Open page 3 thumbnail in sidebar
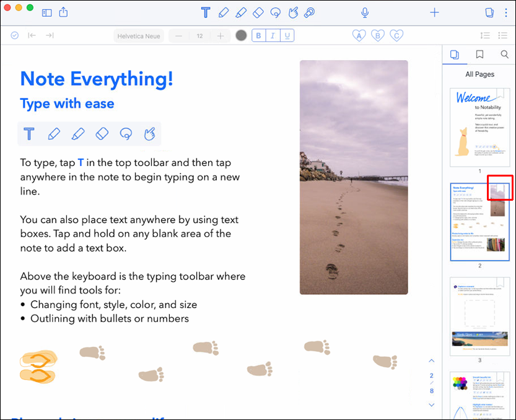This screenshot has width=516, height=420. [x=479, y=316]
